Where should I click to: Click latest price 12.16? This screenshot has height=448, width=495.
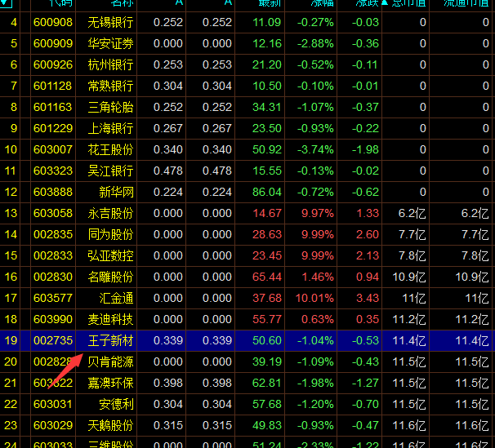[x=267, y=43]
